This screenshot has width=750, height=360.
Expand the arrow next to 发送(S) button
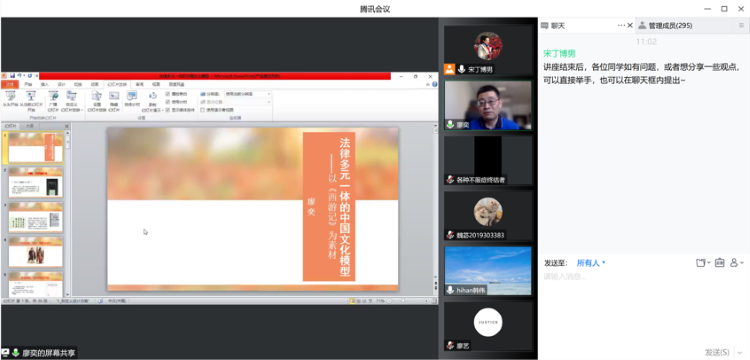(740, 352)
